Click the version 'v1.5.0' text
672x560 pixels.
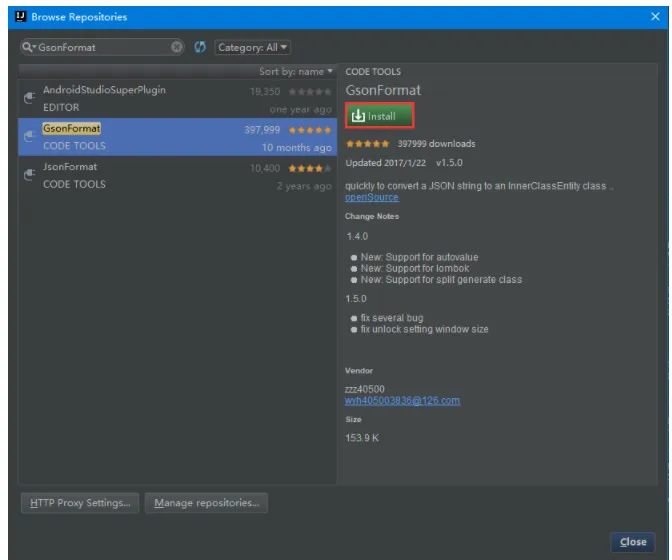click(449, 163)
